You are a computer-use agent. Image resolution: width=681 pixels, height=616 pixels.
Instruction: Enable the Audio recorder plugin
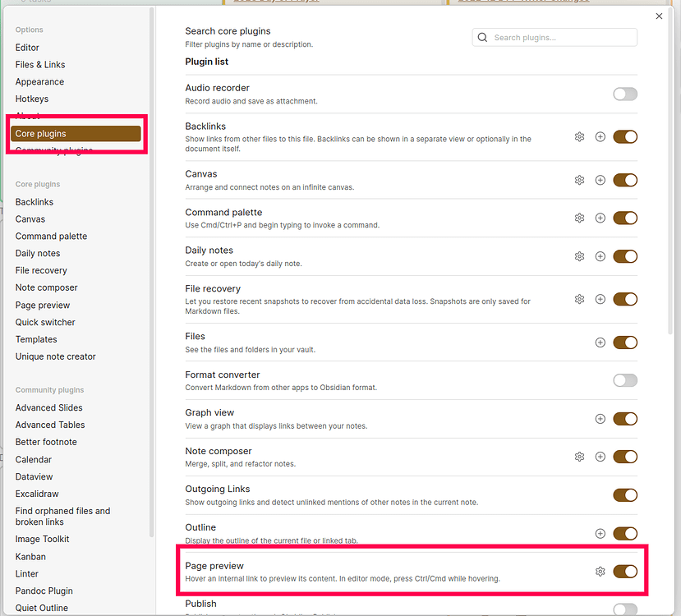pyautogui.click(x=625, y=94)
